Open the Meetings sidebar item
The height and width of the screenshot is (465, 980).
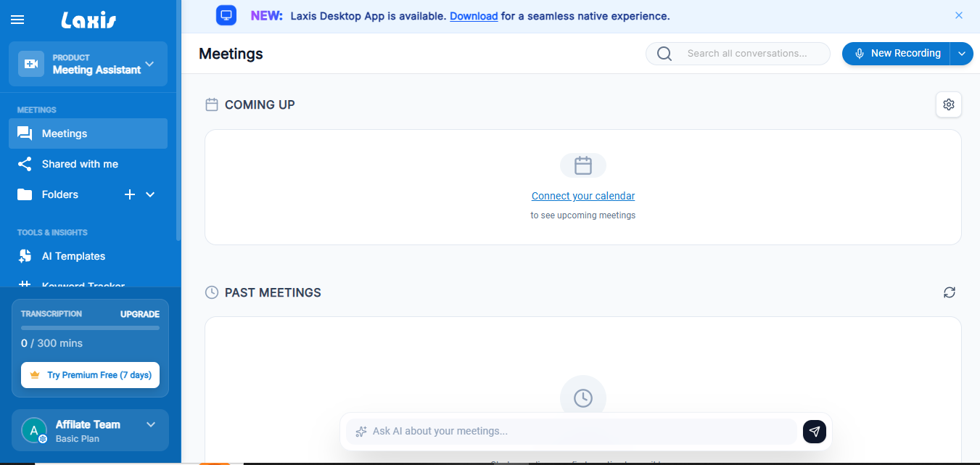[x=88, y=133]
